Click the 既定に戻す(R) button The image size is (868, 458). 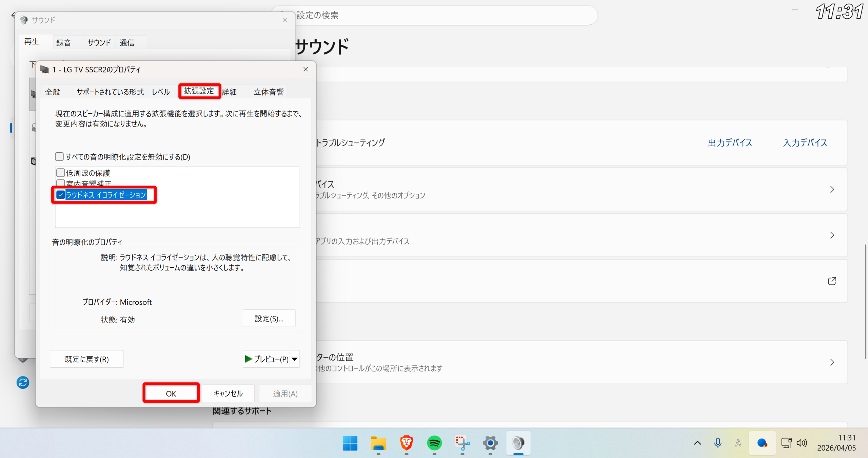87,359
